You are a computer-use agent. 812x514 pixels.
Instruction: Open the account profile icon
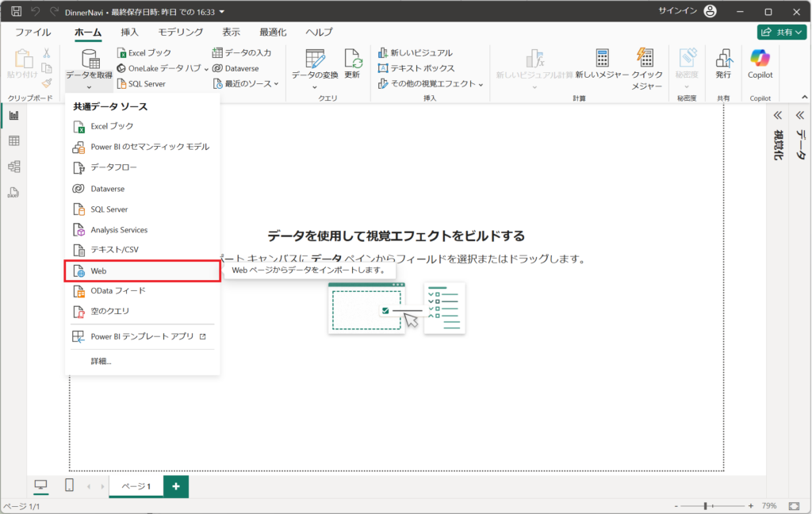click(x=710, y=11)
